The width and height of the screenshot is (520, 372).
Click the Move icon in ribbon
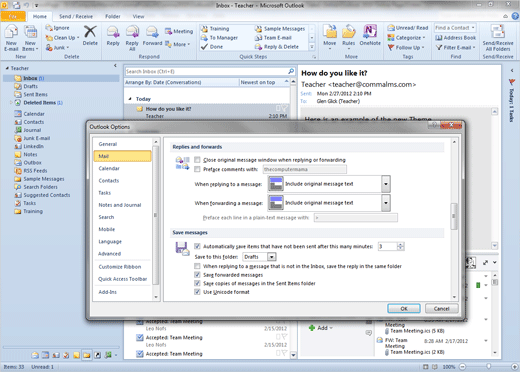[x=330, y=32]
